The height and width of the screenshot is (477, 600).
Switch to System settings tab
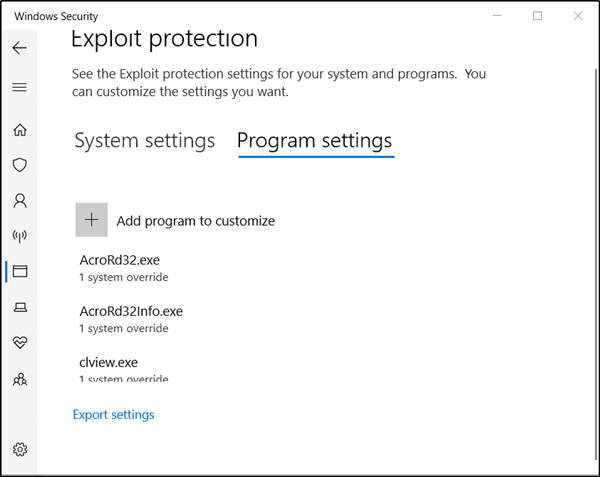click(x=144, y=141)
